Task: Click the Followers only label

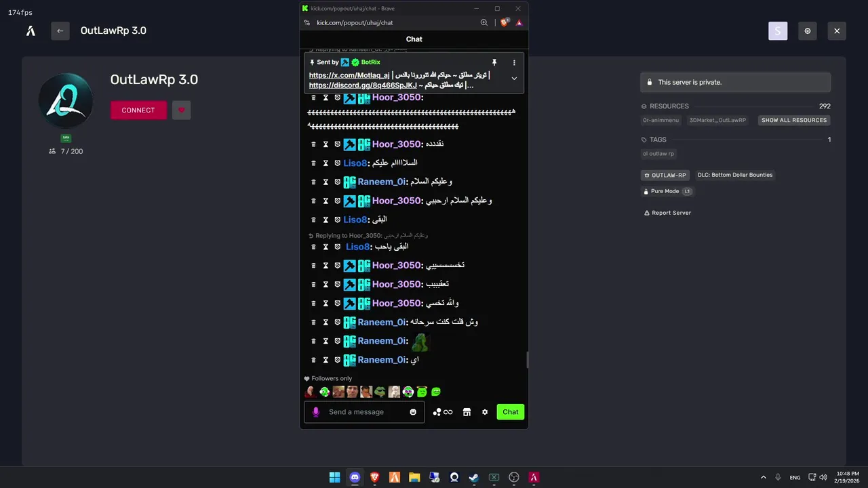Action: (x=328, y=379)
